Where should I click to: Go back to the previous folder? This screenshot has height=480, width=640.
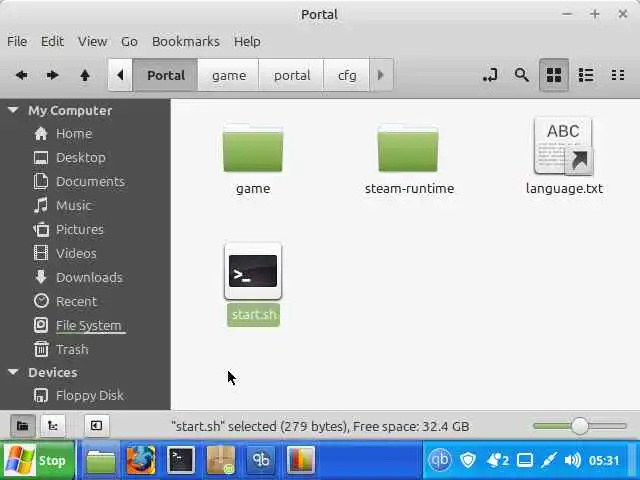(21, 75)
